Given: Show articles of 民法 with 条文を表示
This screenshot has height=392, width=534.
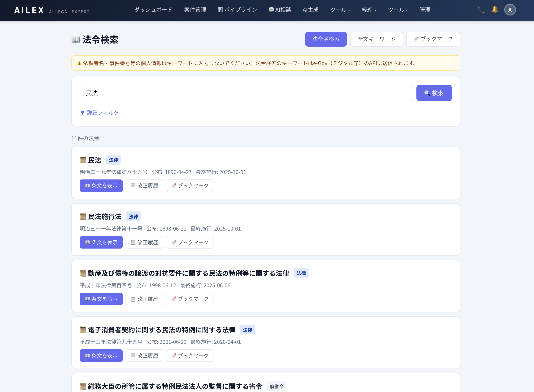Looking at the screenshot, I should pyautogui.click(x=101, y=186).
